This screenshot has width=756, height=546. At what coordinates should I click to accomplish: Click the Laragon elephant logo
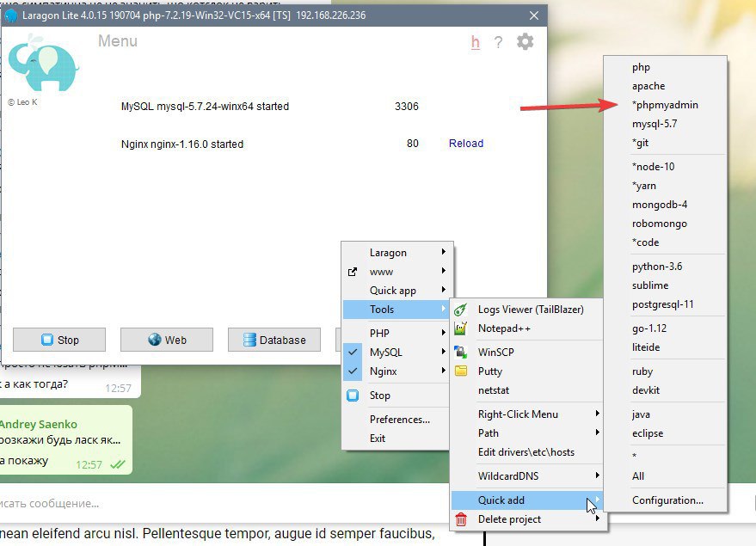(43, 63)
